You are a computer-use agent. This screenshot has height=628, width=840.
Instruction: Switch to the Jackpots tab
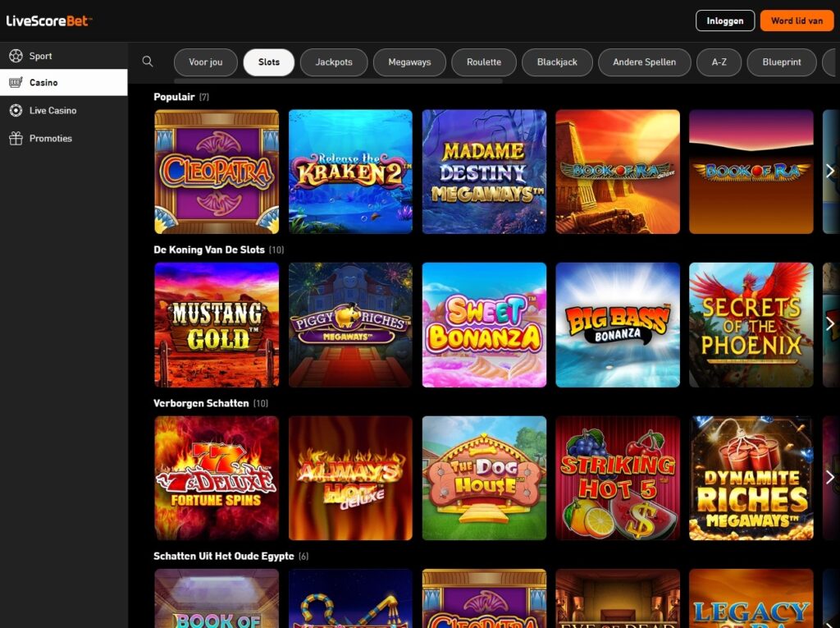(x=334, y=62)
